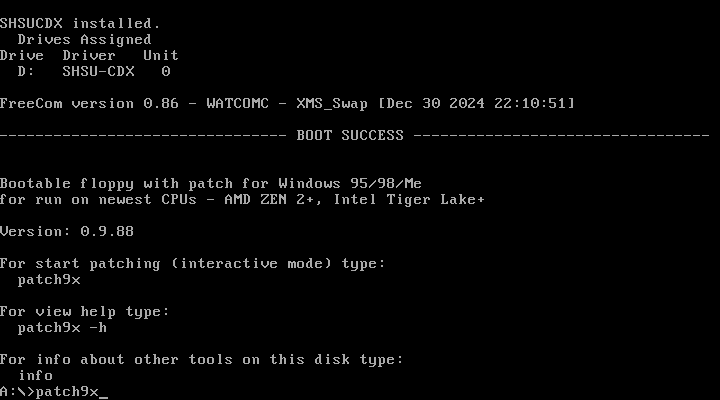
Task: Click the "BOOT SUCCESS" banner text
Action: (350, 135)
